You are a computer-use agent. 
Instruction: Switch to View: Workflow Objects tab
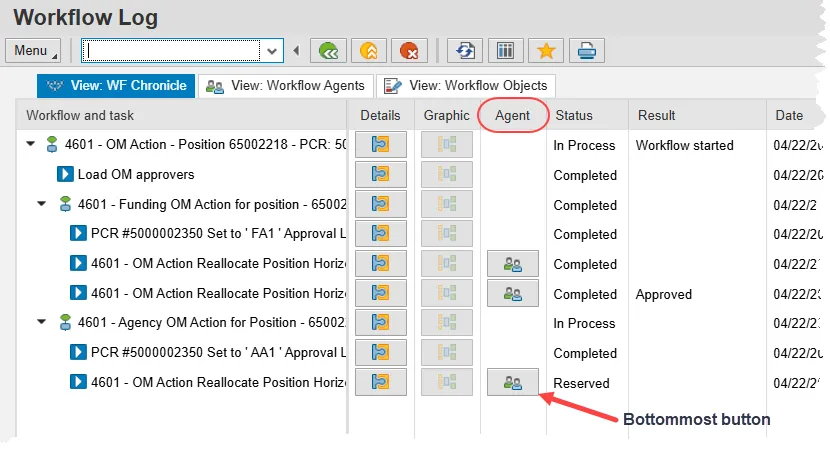[466, 86]
